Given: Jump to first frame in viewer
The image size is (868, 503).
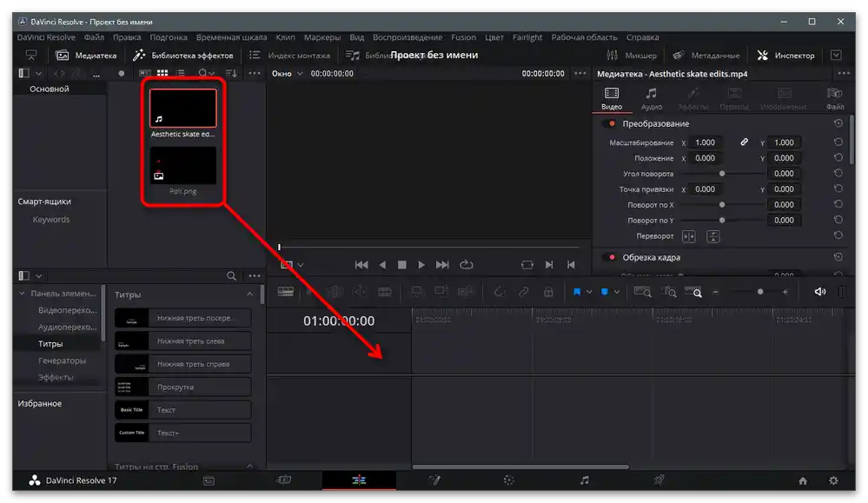Looking at the screenshot, I should coord(361,265).
